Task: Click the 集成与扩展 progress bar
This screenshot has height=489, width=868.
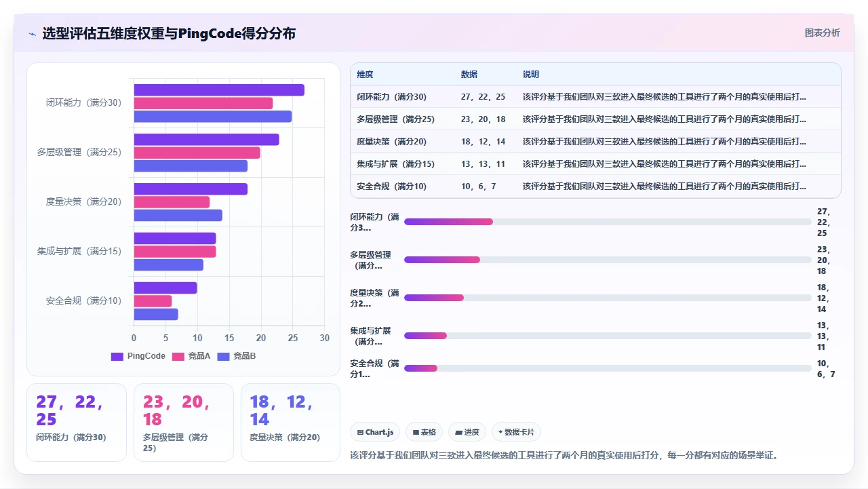Action: pos(608,336)
